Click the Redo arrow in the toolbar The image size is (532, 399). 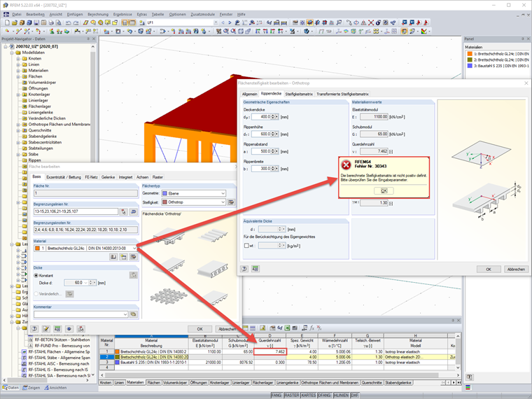click(76, 22)
